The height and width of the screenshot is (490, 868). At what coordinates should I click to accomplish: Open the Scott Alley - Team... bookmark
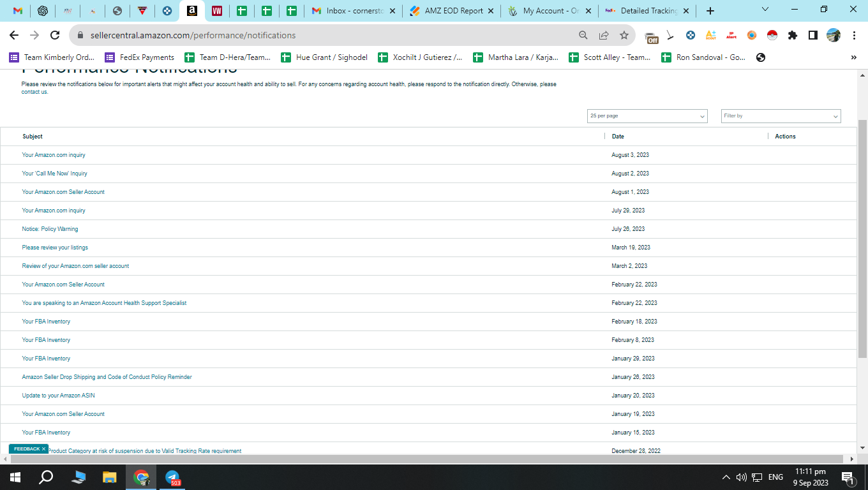[x=610, y=57]
